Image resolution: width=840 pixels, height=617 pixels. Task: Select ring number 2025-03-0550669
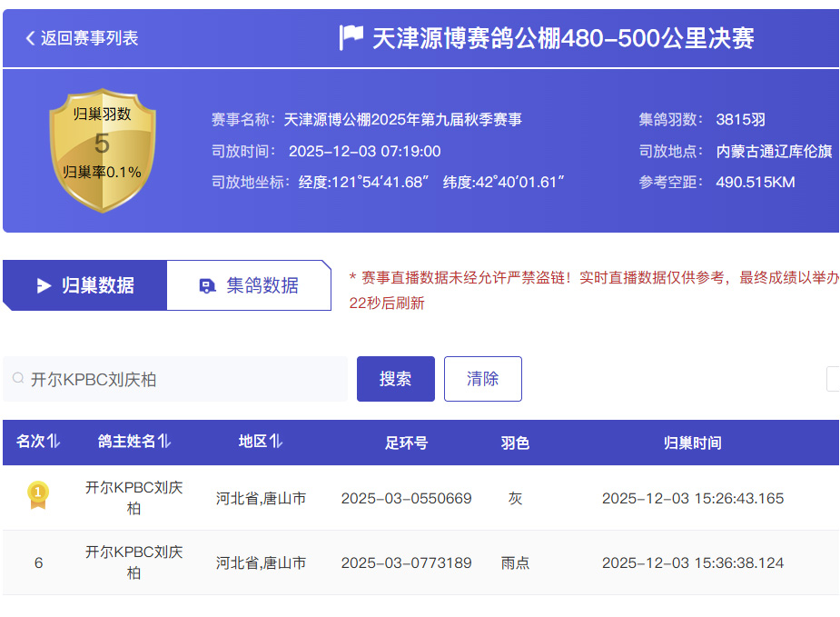coord(406,498)
